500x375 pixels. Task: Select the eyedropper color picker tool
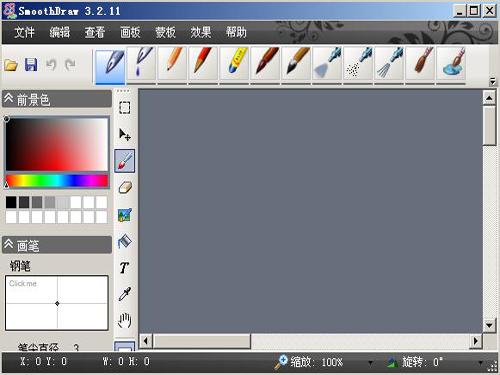coord(125,294)
